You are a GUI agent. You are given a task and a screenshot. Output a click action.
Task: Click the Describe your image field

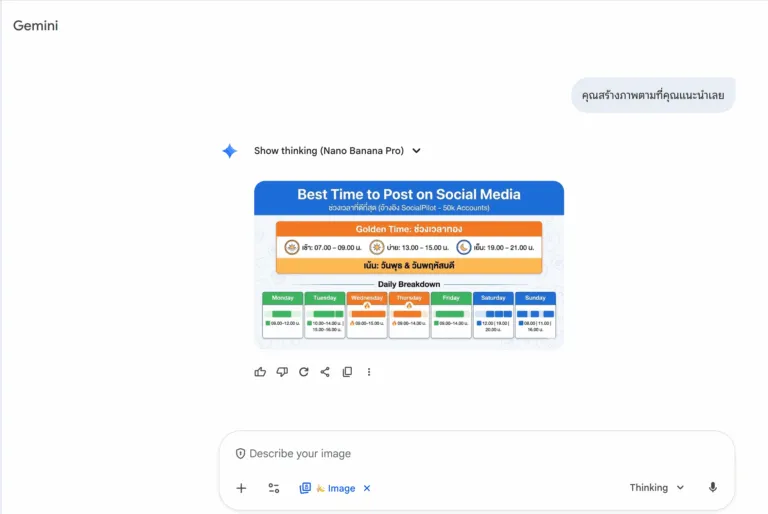pos(450,453)
